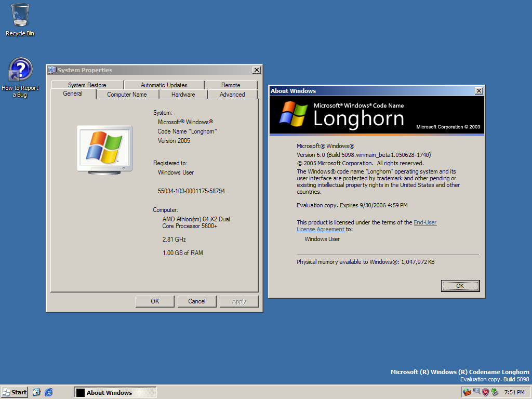Click "Windows User" under Registered to

tap(176, 172)
